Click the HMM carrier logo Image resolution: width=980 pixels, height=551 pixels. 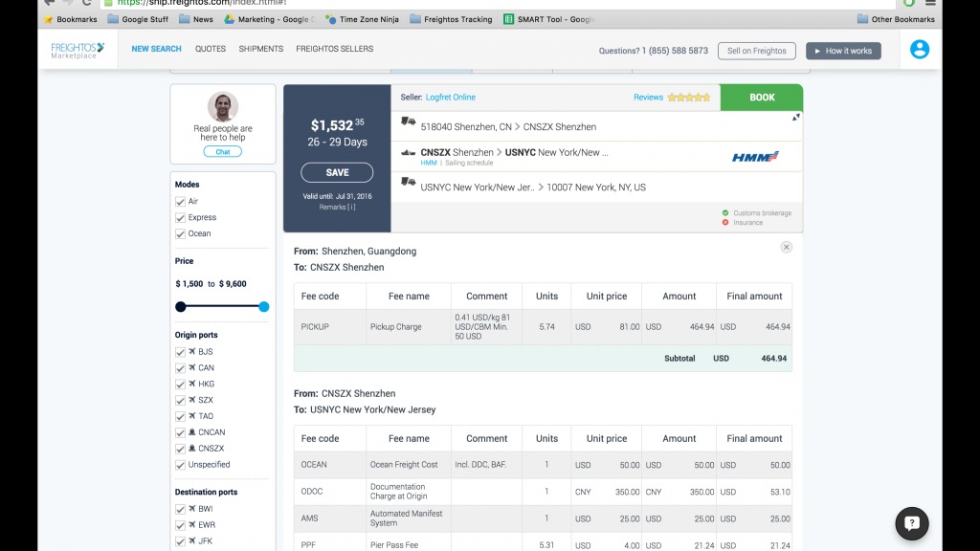click(755, 157)
